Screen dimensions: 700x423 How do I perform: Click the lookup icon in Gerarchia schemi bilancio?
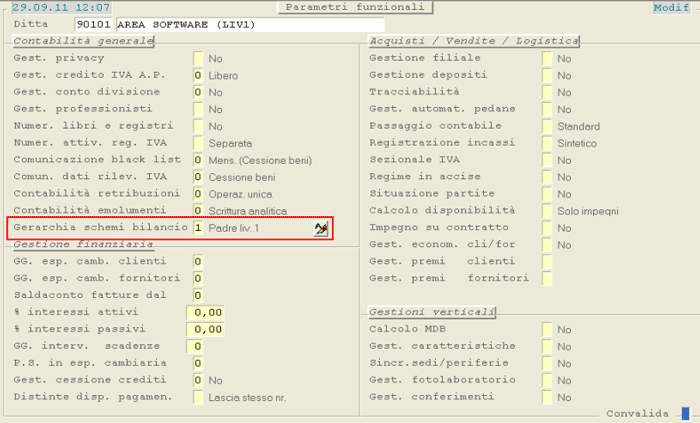(321, 229)
